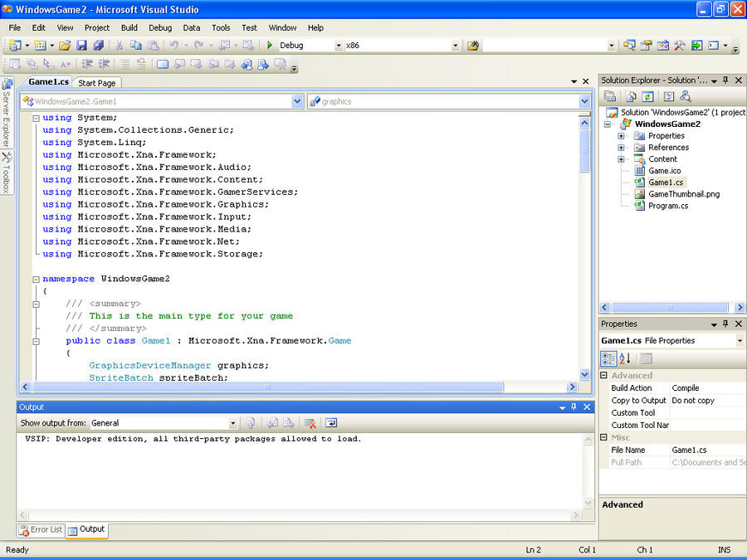Select Program.cs in Solution Explorer
The height and width of the screenshot is (560, 747).
click(668, 206)
